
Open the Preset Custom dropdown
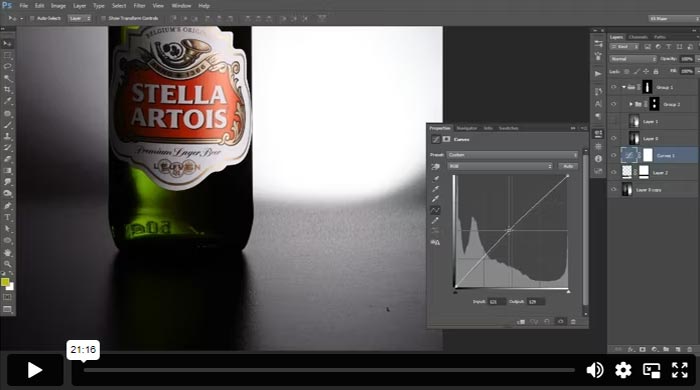pyautogui.click(x=512, y=155)
